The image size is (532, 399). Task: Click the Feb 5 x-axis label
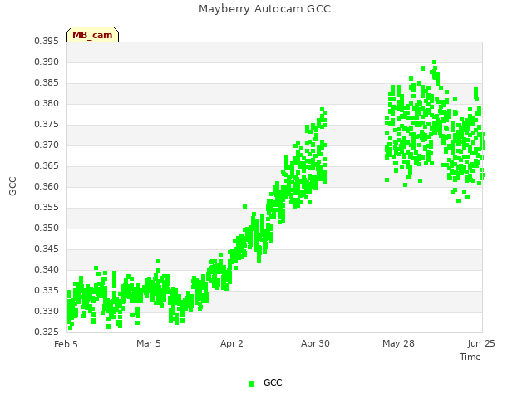tap(66, 344)
